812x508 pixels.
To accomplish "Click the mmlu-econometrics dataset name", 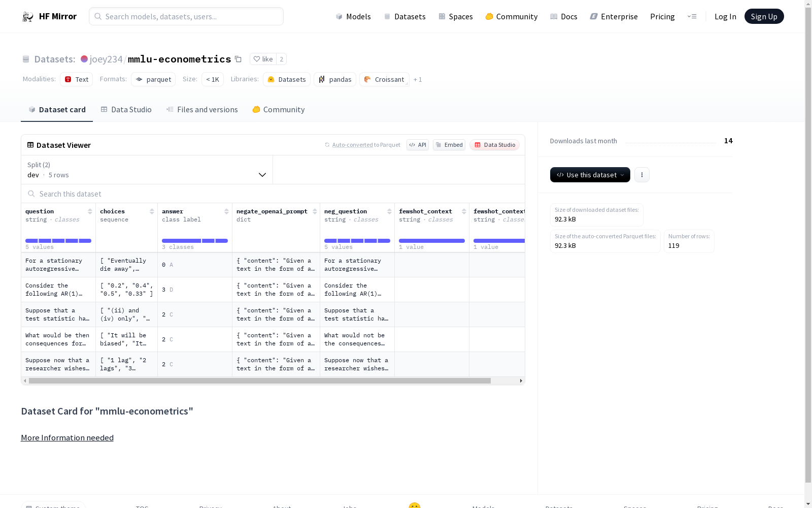I will 180,59.
